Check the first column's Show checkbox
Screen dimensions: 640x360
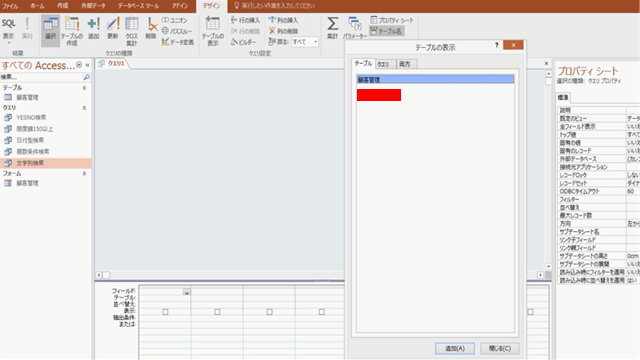click(165, 312)
